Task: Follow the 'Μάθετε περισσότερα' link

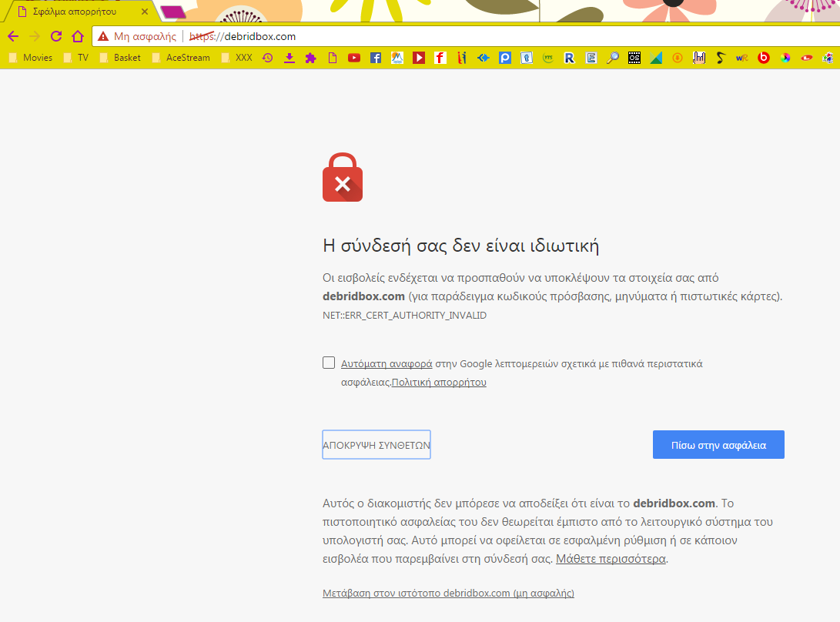Action: coord(611,559)
